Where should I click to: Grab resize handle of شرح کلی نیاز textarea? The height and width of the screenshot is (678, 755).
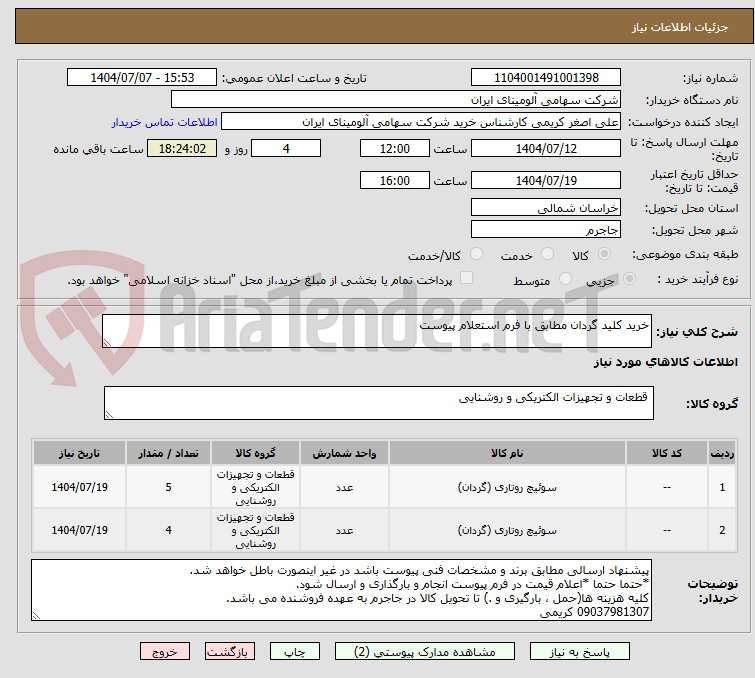coord(107,343)
